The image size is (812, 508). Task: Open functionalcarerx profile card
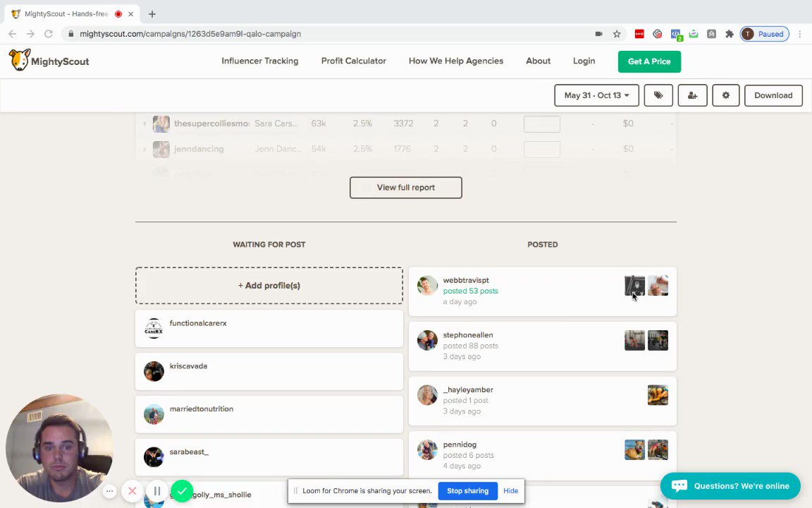point(269,329)
